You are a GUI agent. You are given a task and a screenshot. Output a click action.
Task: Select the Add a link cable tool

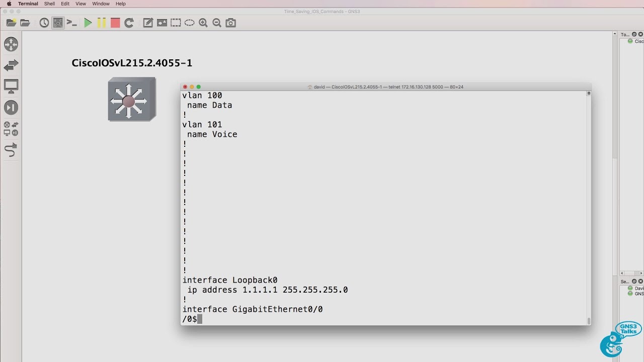[11, 150]
